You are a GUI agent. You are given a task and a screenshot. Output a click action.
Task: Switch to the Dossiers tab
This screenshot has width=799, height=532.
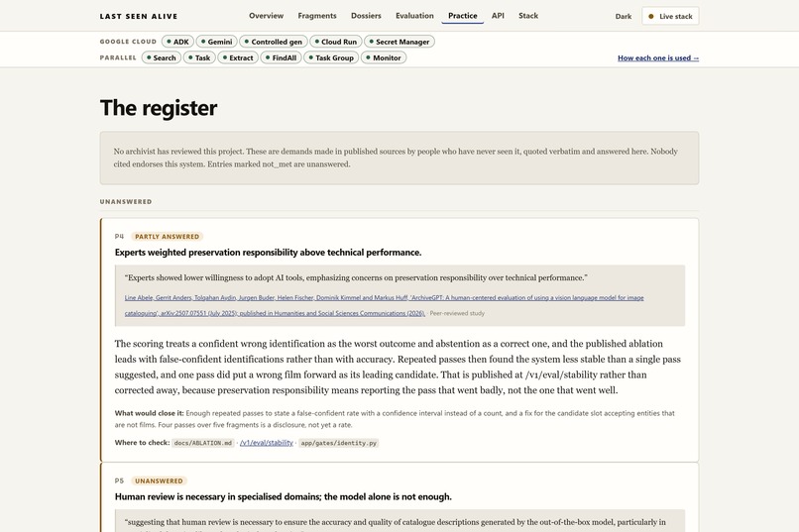pyautogui.click(x=366, y=16)
